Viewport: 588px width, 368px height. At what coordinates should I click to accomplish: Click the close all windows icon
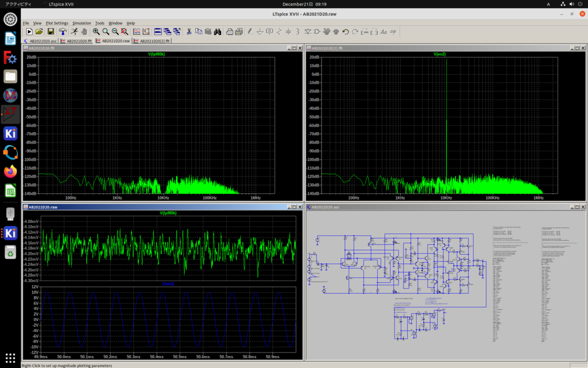tap(177, 32)
